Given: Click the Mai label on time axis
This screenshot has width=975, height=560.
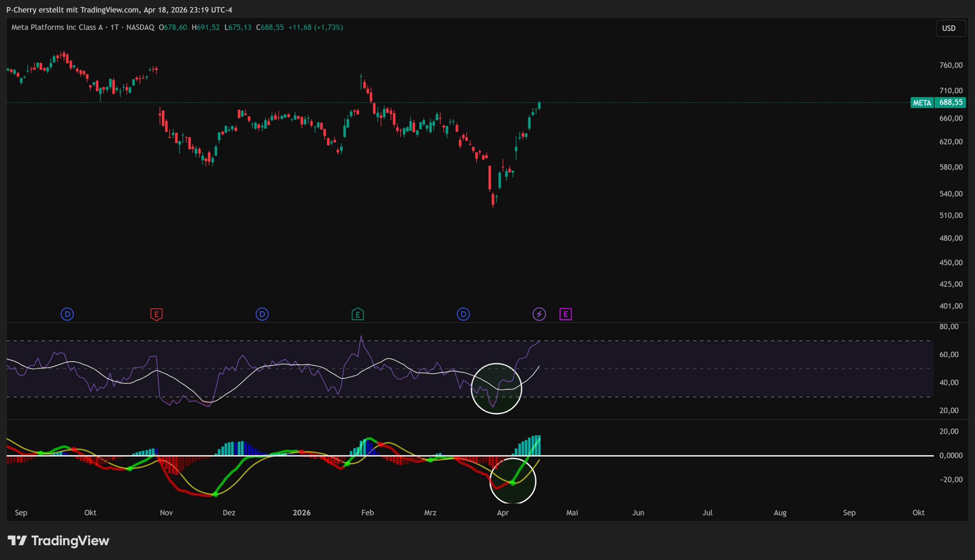Looking at the screenshot, I should click(572, 513).
